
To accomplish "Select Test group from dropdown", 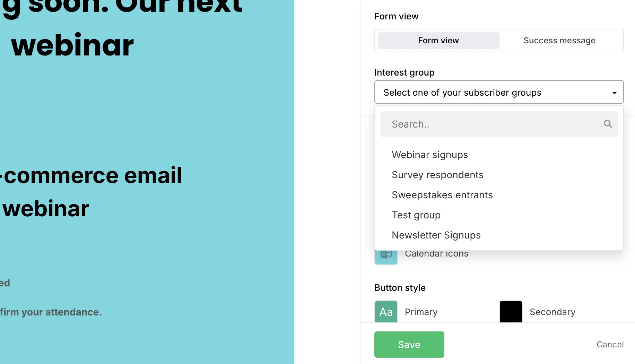I will click(x=416, y=215).
